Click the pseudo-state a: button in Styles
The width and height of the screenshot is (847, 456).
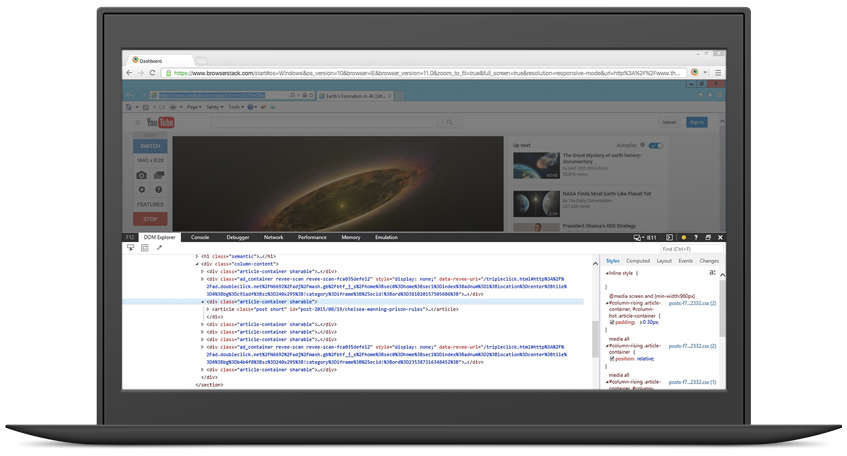712,273
